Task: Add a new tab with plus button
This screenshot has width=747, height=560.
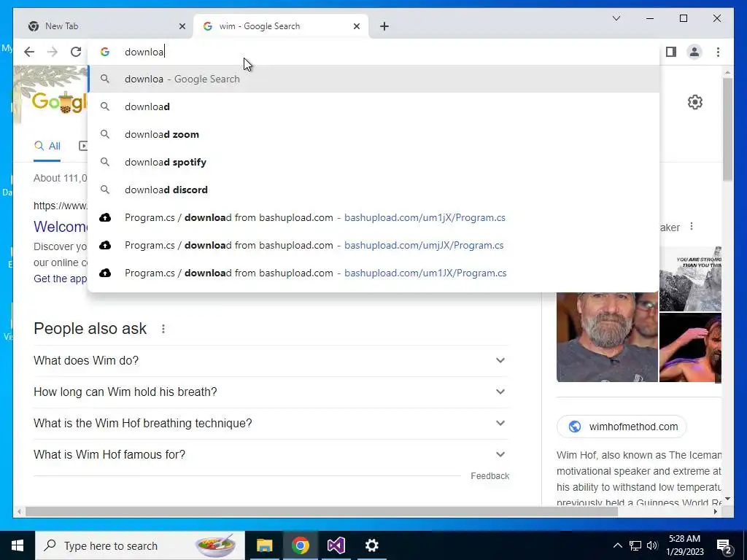Action: (384, 26)
